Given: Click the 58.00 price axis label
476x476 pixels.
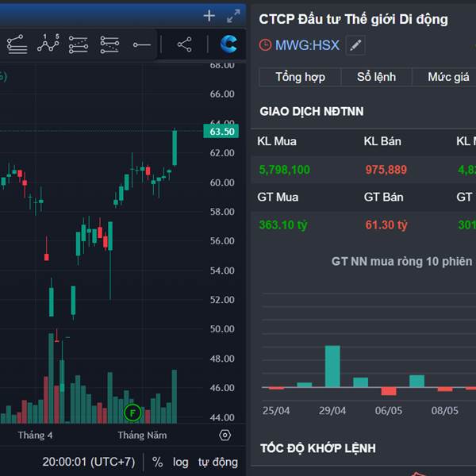Looking at the screenshot, I should [x=222, y=212].
